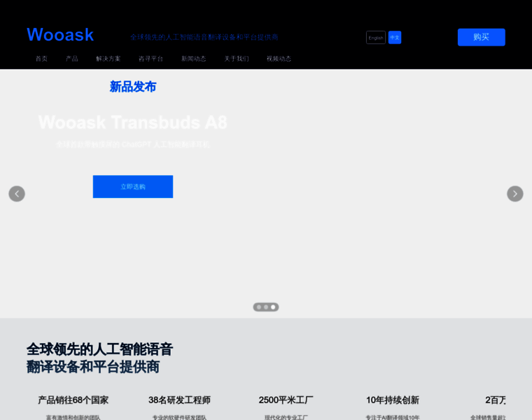Open the 咨寻平台 menu item
Screen dimensions: 532x420
[x=150, y=59]
